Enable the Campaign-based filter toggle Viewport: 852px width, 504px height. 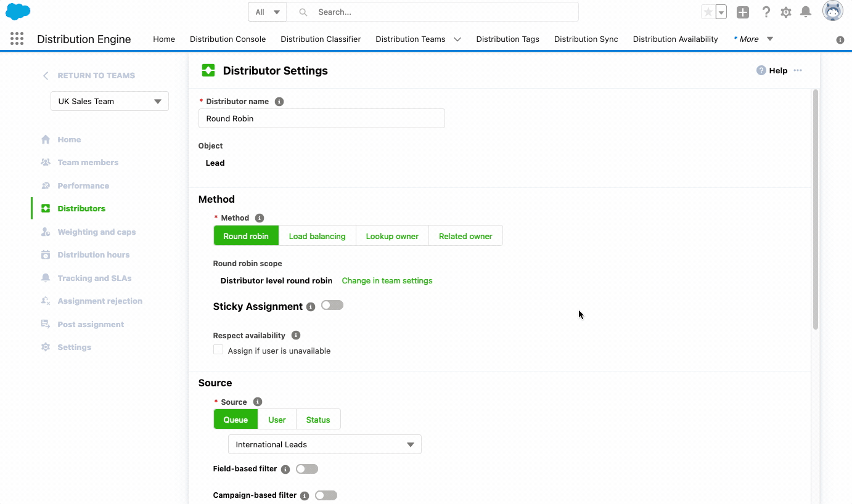pyautogui.click(x=326, y=495)
